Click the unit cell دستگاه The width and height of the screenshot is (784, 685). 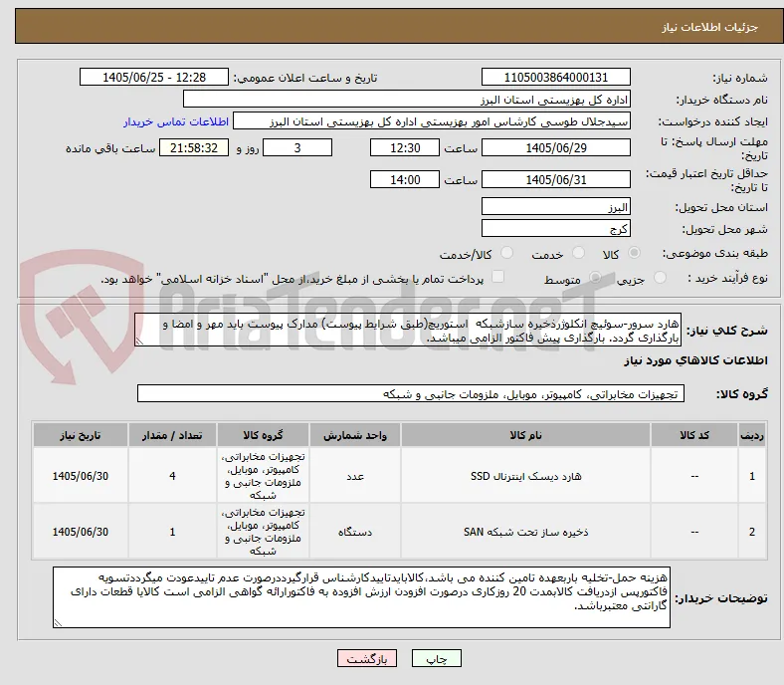355,532
